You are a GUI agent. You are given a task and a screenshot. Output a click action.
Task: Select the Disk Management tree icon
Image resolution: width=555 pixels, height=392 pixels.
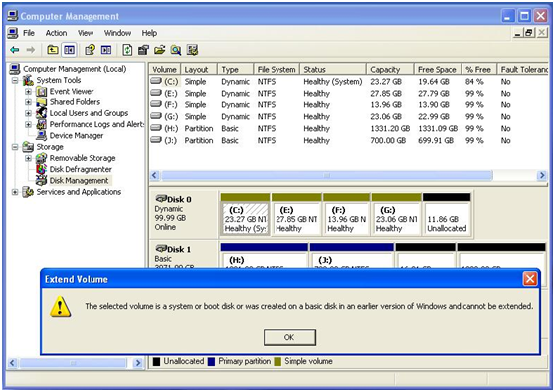[42, 181]
